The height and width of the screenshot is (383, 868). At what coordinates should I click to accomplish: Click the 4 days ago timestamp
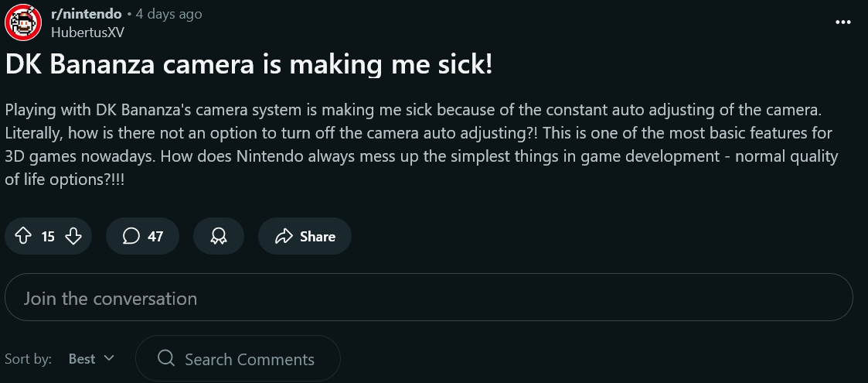(168, 14)
